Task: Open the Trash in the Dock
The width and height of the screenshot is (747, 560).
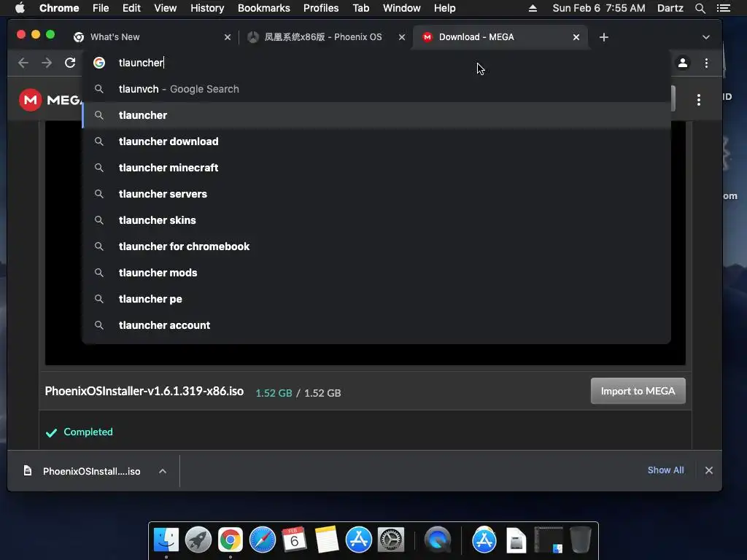Action: [580, 540]
